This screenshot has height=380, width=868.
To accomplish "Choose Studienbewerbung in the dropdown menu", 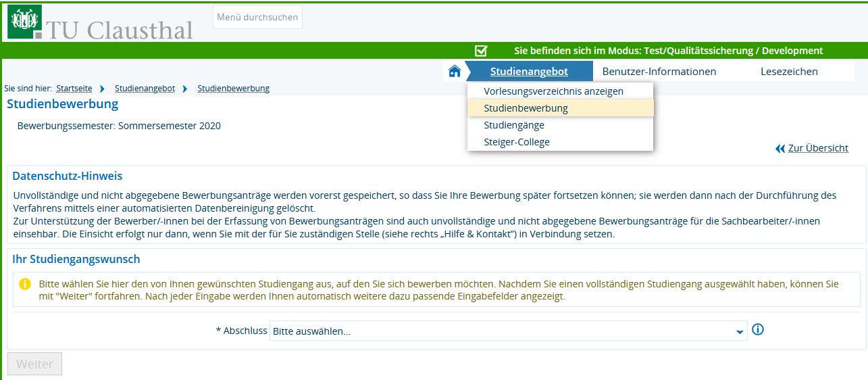I will [526, 108].
